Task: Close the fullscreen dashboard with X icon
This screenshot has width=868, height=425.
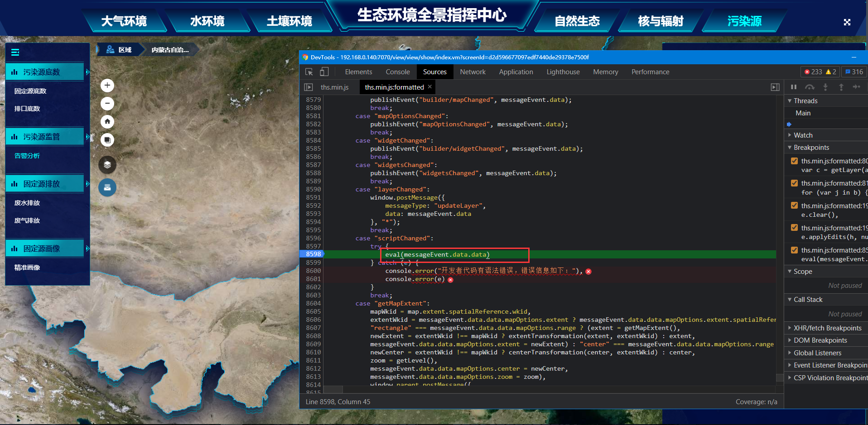Action: click(847, 22)
